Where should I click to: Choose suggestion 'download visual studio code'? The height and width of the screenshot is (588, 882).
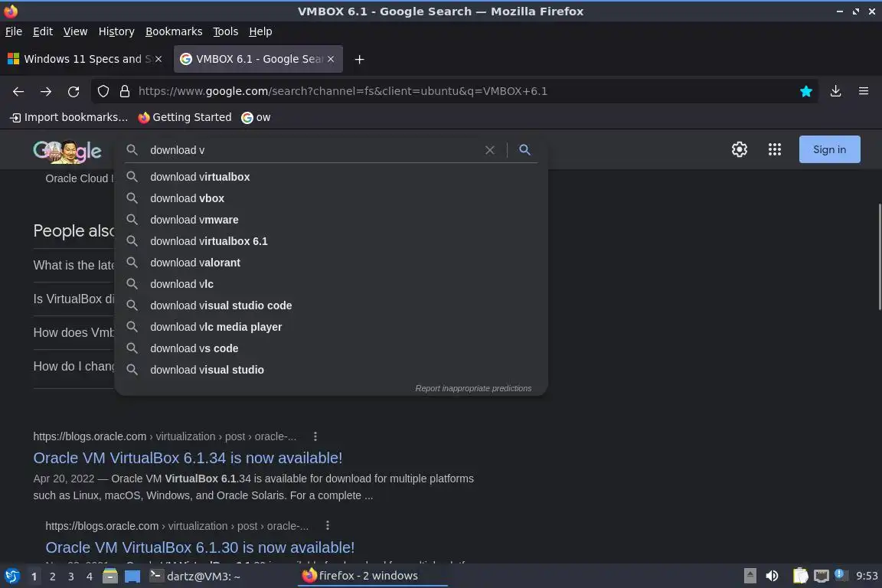point(331,305)
